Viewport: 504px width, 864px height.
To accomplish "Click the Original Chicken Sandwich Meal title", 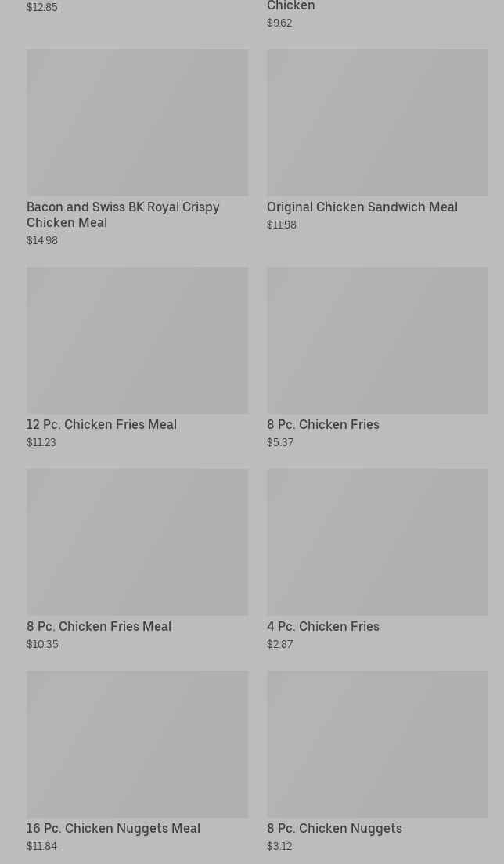I will click(x=362, y=207).
